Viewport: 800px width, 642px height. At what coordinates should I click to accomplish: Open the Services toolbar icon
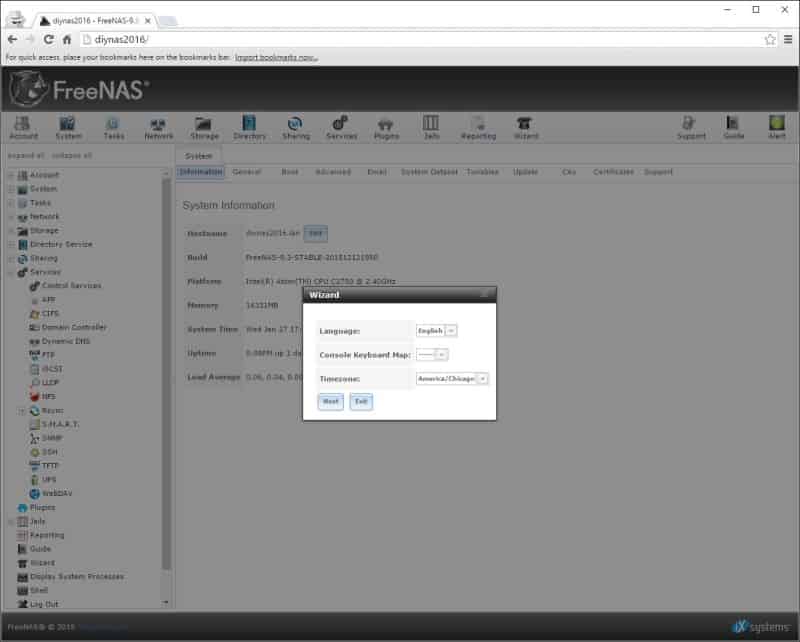click(x=341, y=128)
